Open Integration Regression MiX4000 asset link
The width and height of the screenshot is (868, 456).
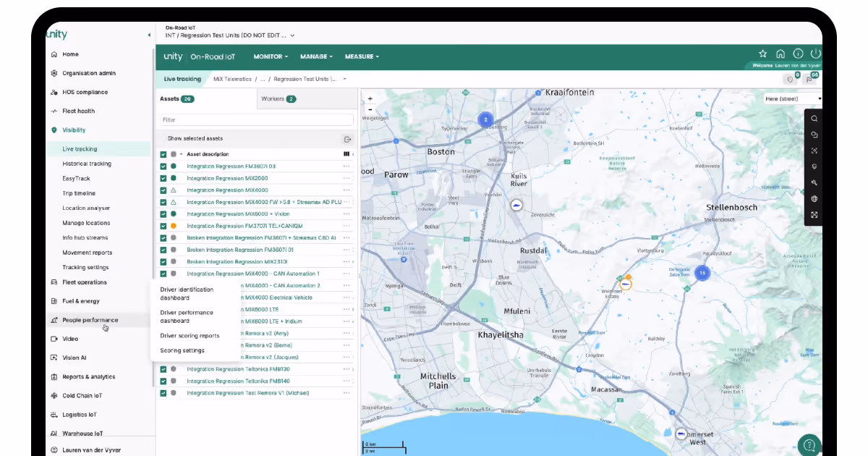pyautogui.click(x=227, y=190)
